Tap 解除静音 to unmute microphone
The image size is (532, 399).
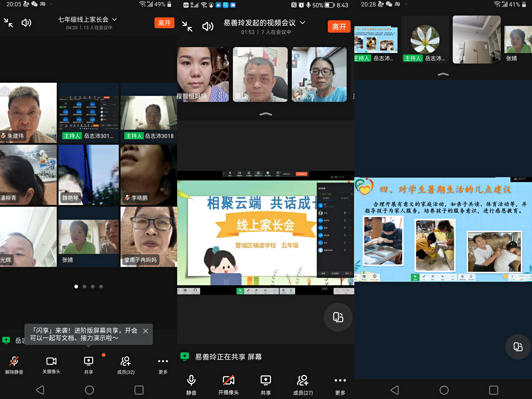coord(14,365)
